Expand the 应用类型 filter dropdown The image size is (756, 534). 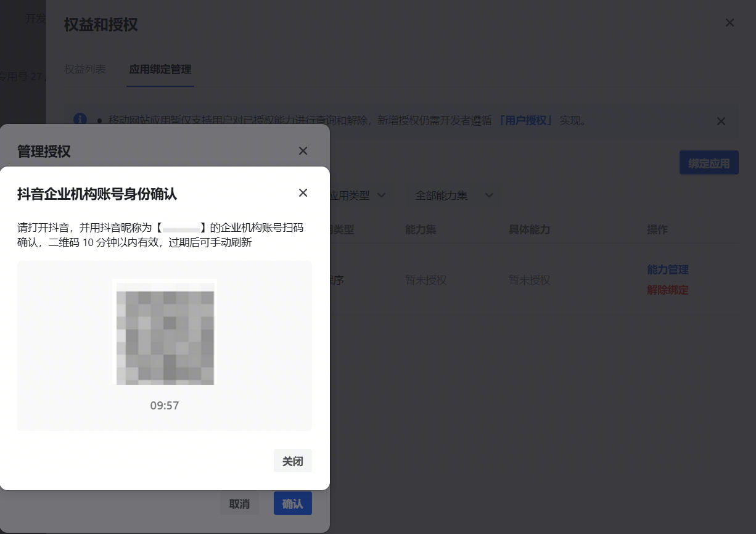pos(358,195)
